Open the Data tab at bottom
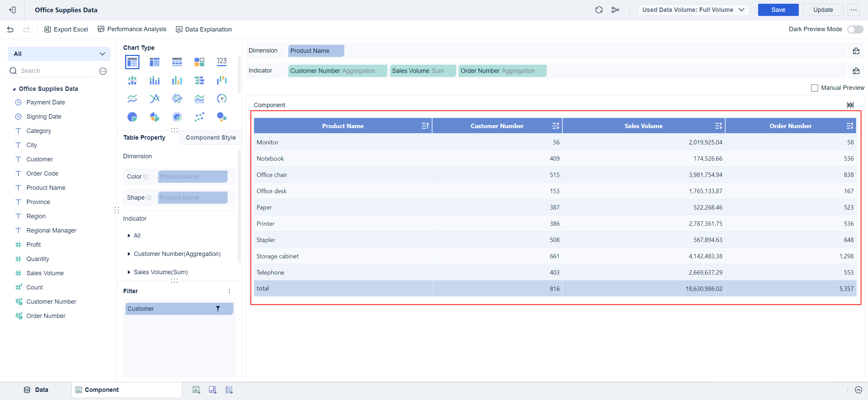The width and height of the screenshot is (868, 400). [36, 390]
